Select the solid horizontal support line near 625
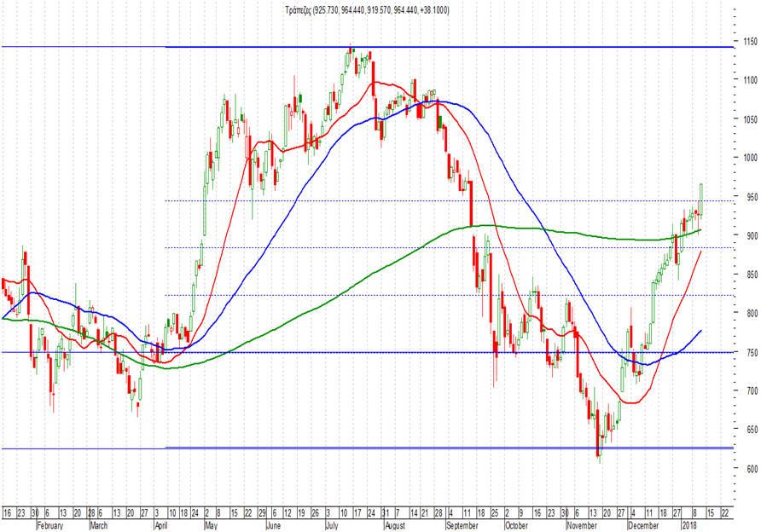 [367, 448]
